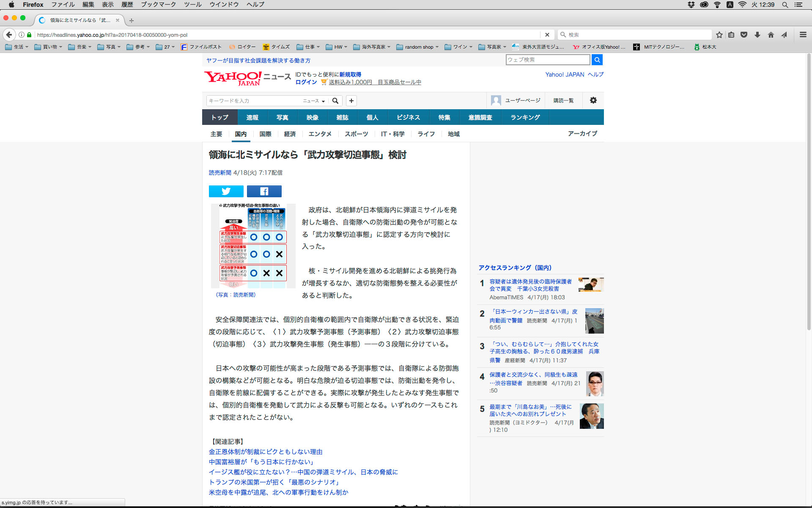
Task: Open the 海外写真家 bookmarks folder dropdown
Action: pos(372,47)
